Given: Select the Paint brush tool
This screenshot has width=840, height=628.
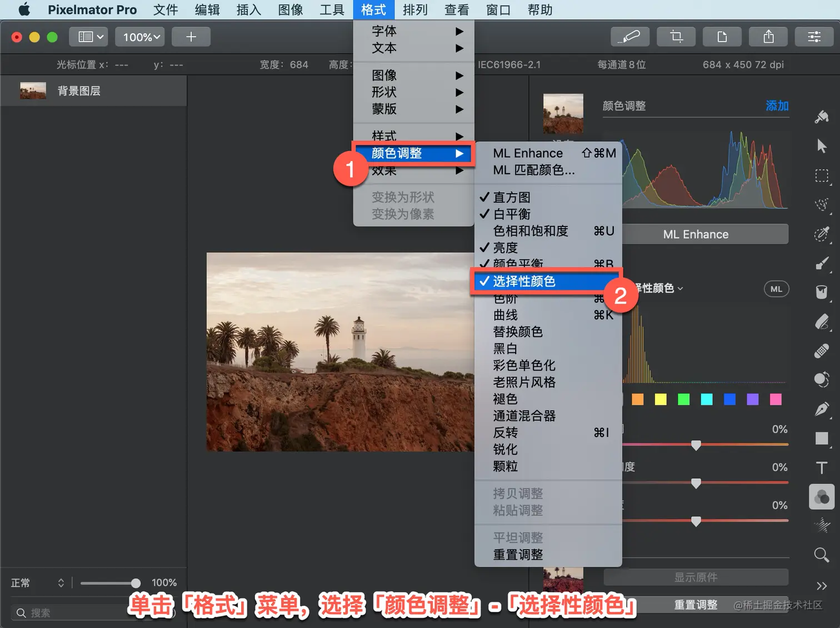Looking at the screenshot, I should (x=822, y=263).
